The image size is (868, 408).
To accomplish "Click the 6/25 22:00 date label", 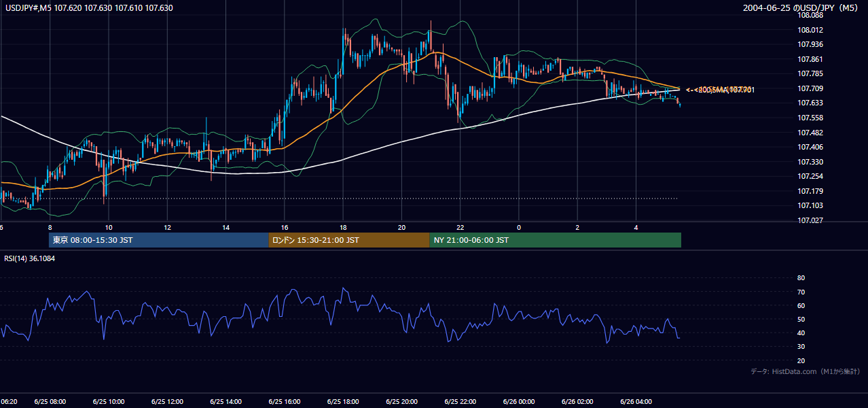I will (x=460, y=402).
